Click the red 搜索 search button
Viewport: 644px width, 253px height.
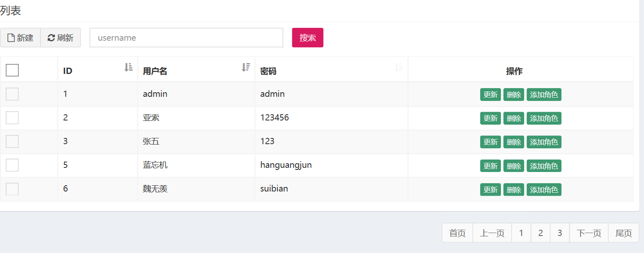coord(308,38)
